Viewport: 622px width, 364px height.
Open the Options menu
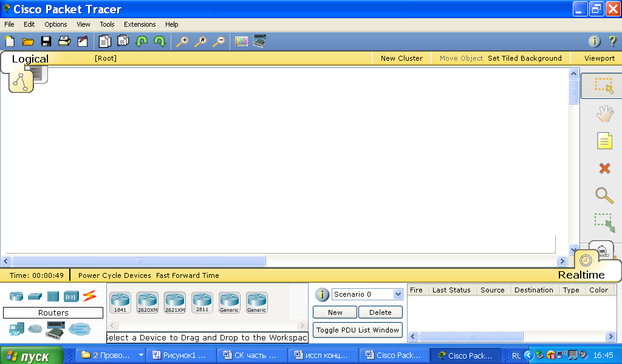[55, 24]
